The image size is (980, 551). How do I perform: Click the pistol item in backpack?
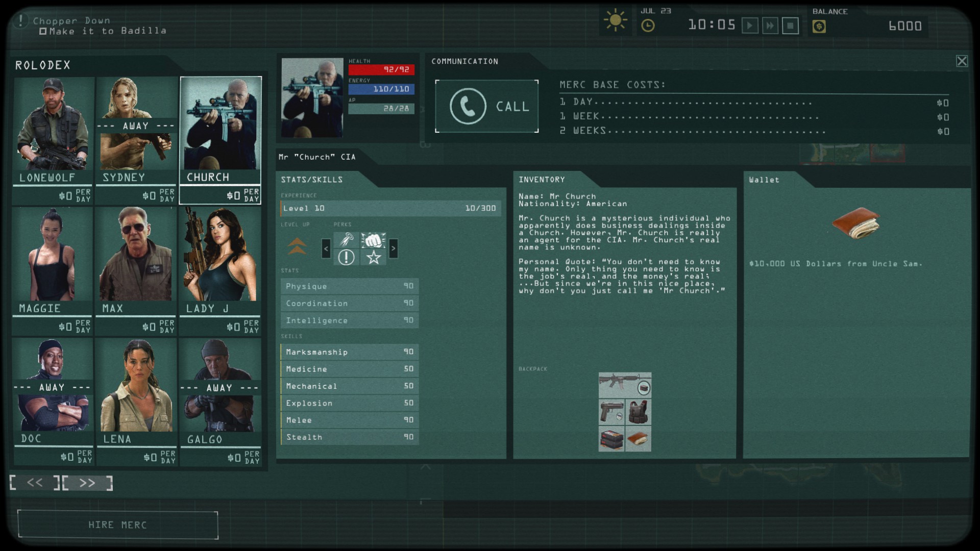611,412
